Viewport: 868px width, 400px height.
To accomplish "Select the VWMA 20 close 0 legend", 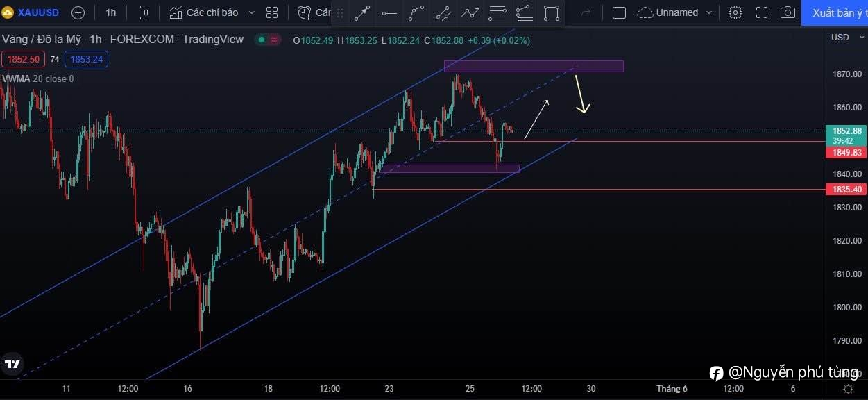I will [x=38, y=79].
